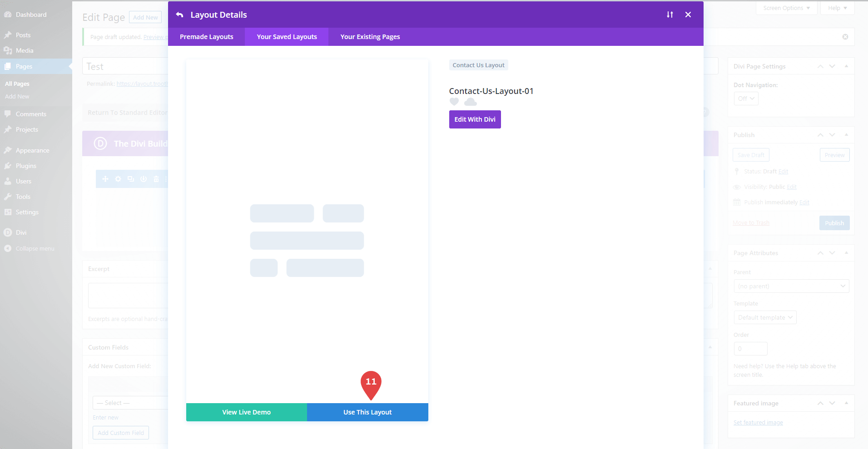
Task: Click the duplicate section icon in builder
Action: click(x=131, y=179)
